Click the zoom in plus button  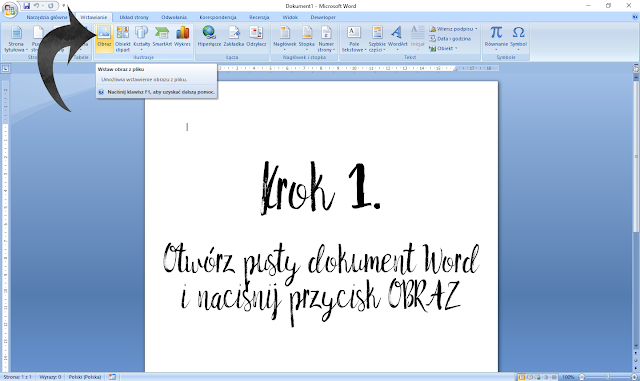click(634, 377)
